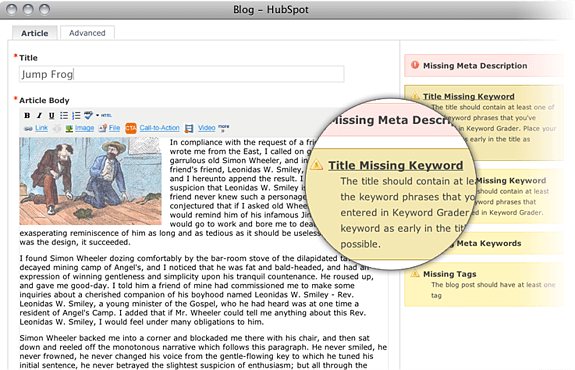This screenshot has width=575, height=370.
Task: Select the frog illustration in article body
Action: point(90,181)
